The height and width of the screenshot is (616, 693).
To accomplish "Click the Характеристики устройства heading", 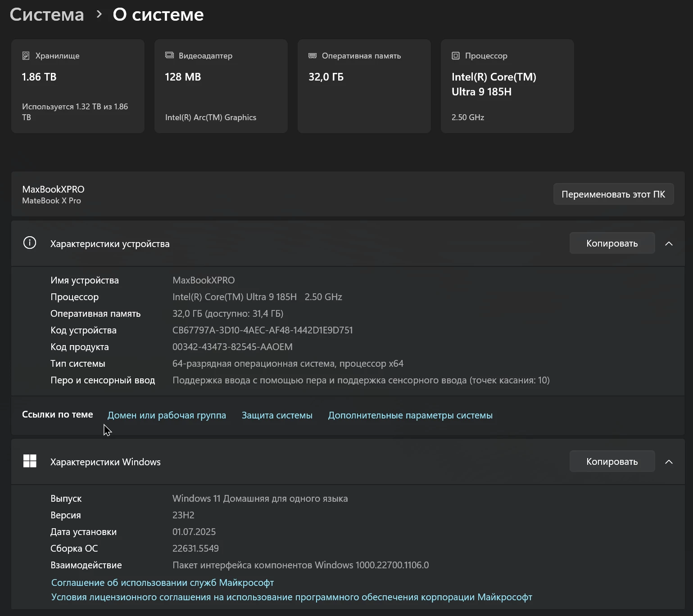I will tap(110, 244).
